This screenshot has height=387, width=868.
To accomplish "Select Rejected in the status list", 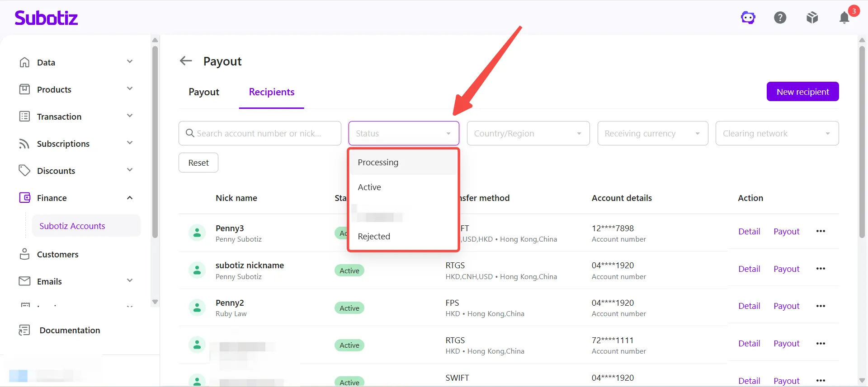I will coord(404,236).
